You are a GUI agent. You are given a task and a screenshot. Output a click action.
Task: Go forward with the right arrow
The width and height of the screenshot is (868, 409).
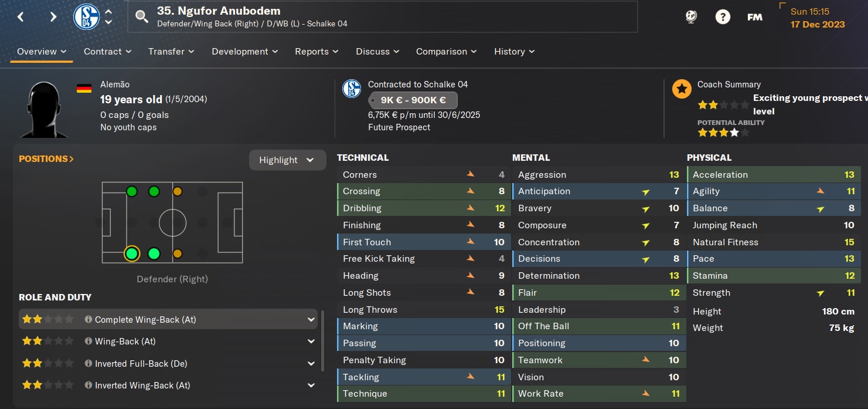tap(53, 16)
